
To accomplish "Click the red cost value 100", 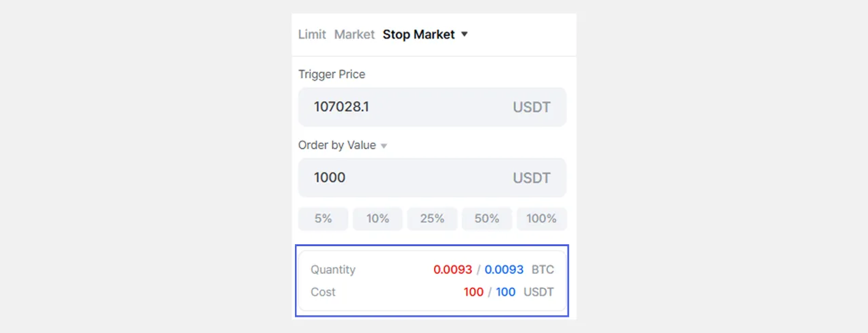I will [x=473, y=292].
